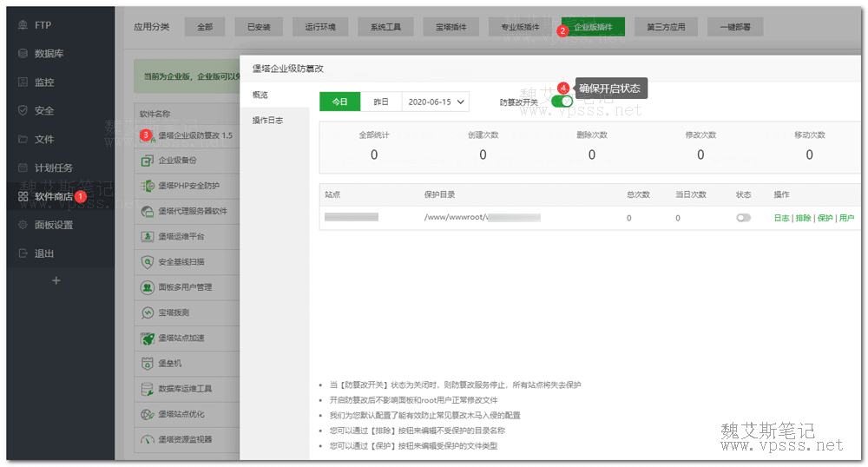Switch to the 一键部署 category tab

(735, 27)
